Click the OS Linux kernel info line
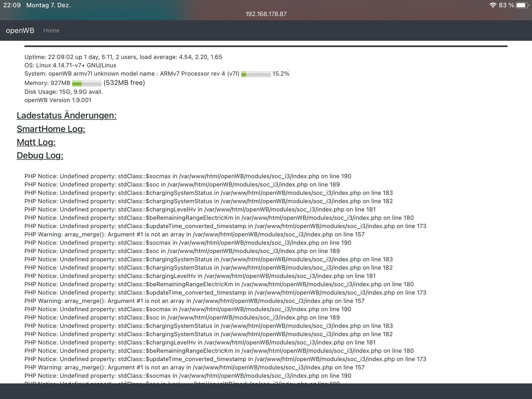 (70, 65)
